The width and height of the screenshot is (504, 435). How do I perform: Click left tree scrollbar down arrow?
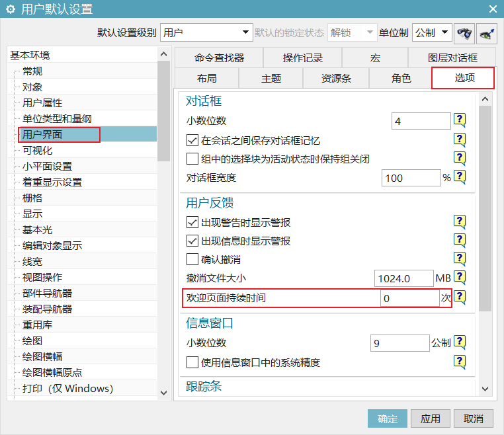pyautogui.click(x=163, y=393)
